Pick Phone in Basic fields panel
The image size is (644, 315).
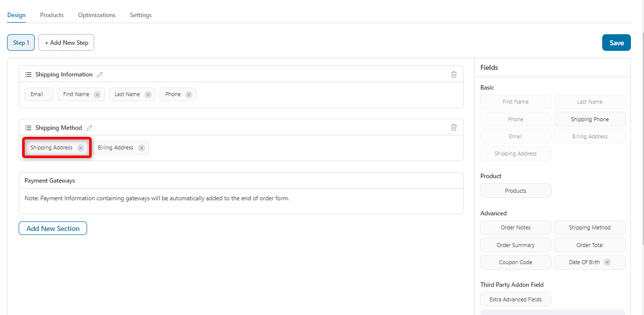(516, 119)
